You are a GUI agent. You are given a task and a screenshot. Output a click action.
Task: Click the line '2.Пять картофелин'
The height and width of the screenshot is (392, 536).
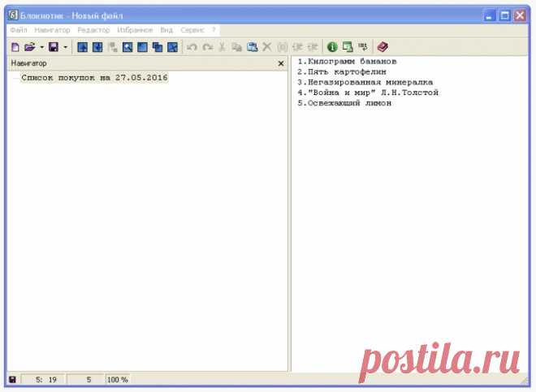(342, 72)
